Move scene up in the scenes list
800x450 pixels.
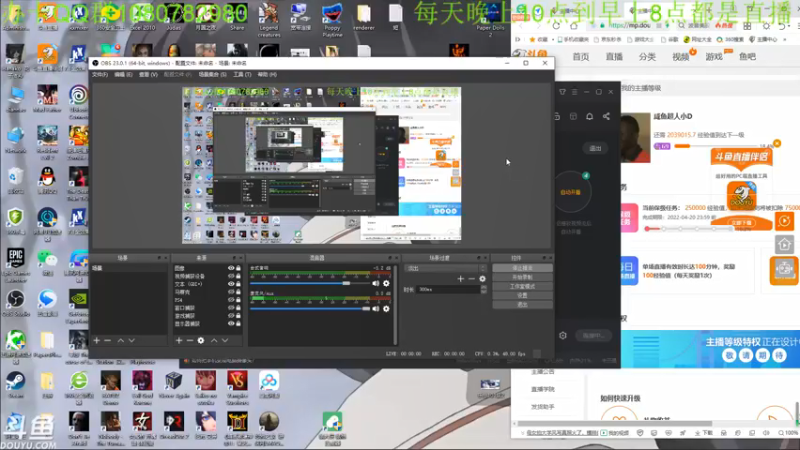pyautogui.click(x=120, y=340)
